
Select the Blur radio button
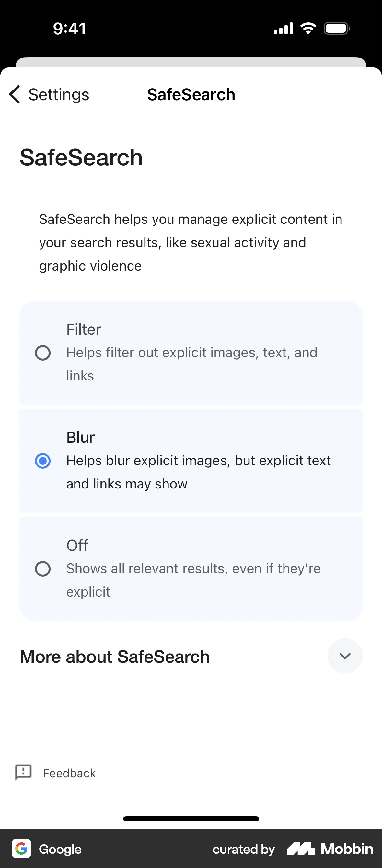click(43, 461)
